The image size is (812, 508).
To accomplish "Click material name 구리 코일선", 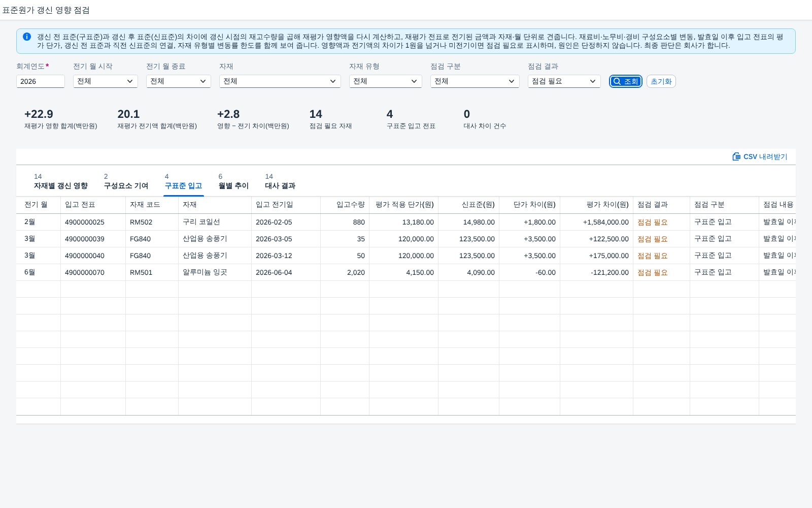I will [x=201, y=222].
